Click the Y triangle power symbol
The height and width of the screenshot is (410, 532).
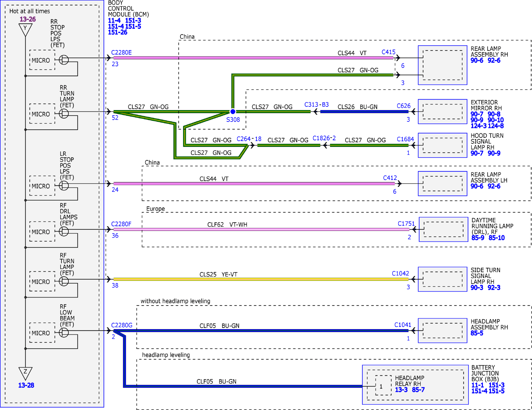point(25,30)
